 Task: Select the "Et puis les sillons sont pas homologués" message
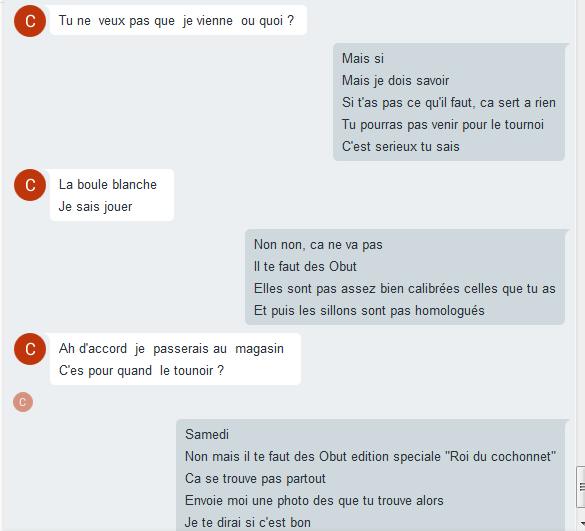pyautogui.click(x=369, y=311)
